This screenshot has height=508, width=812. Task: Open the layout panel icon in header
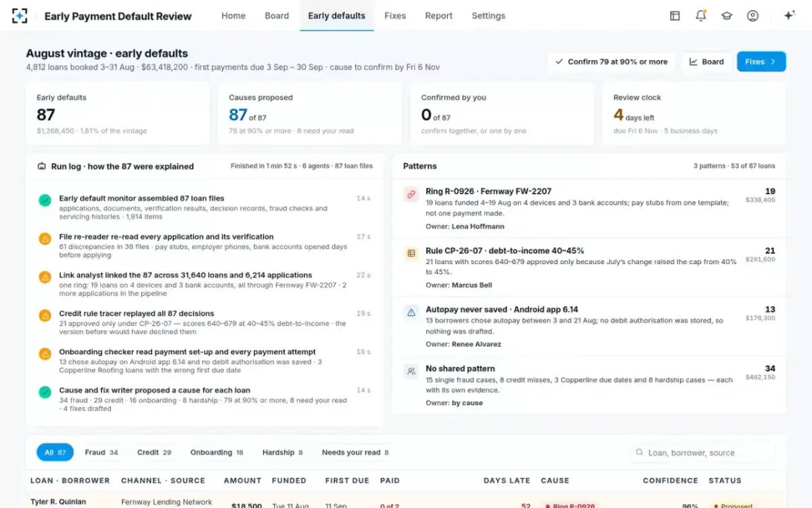click(x=675, y=16)
